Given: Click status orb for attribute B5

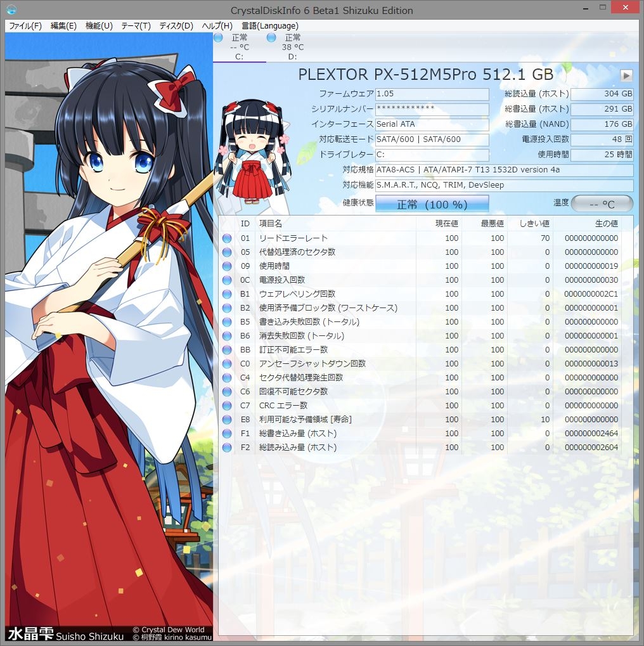Looking at the screenshot, I should click(x=227, y=322).
